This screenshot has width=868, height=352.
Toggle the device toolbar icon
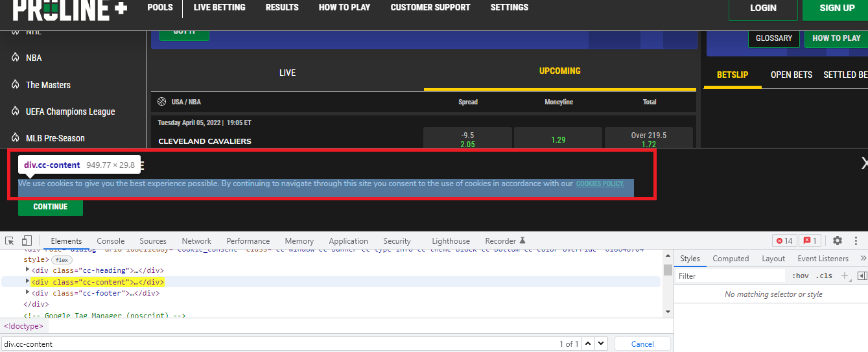[x=27, y=241]
